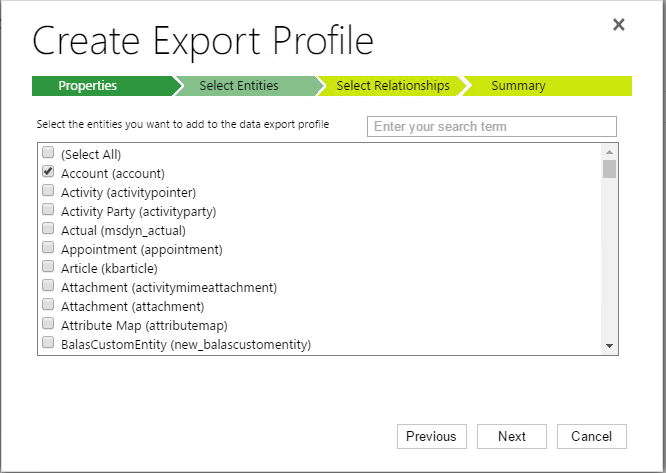Click the 'Appointment (appointment)' label text
Image resolution: width=666 pixels, height=473 pixels.
(141, 250)
